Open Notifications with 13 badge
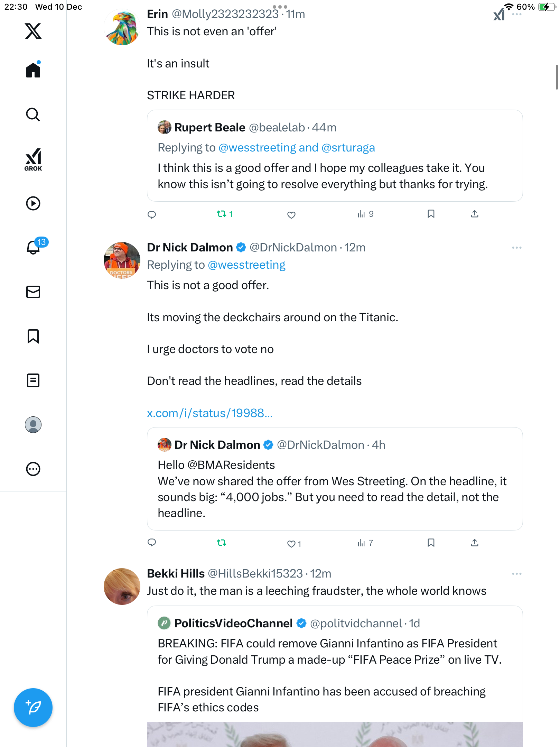This screenshot has width=560, height=747. tap(34, 247)
